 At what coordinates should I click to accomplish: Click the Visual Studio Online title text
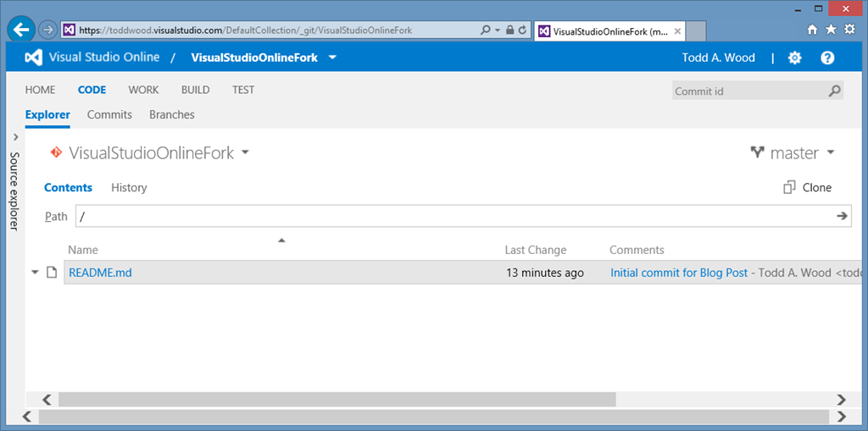tap(104, 57)
